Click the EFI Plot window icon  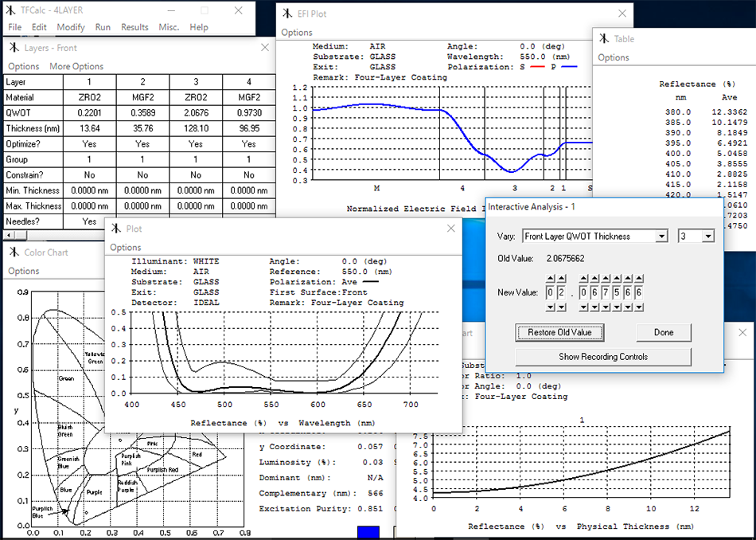tap(288, 14)
